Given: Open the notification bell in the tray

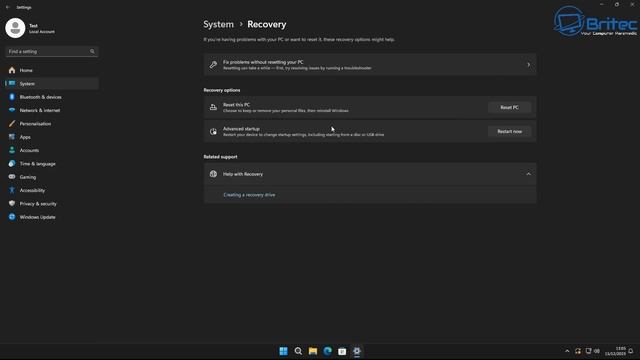Looking at the screenshot, I should pyautogui.click(x=631, y=351).
